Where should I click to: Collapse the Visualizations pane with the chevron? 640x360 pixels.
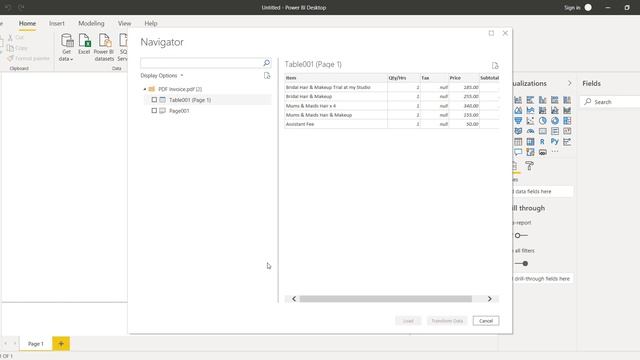pos(570,83)
